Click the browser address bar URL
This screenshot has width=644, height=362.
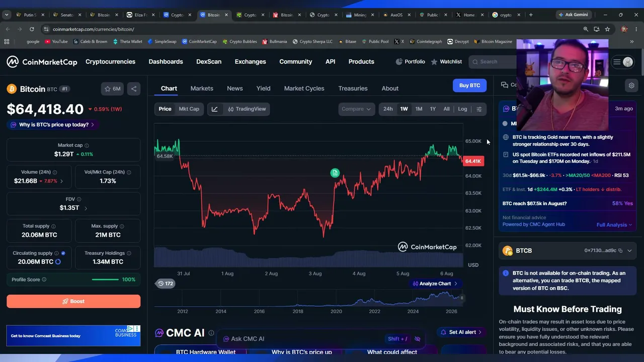pos(93,29)
